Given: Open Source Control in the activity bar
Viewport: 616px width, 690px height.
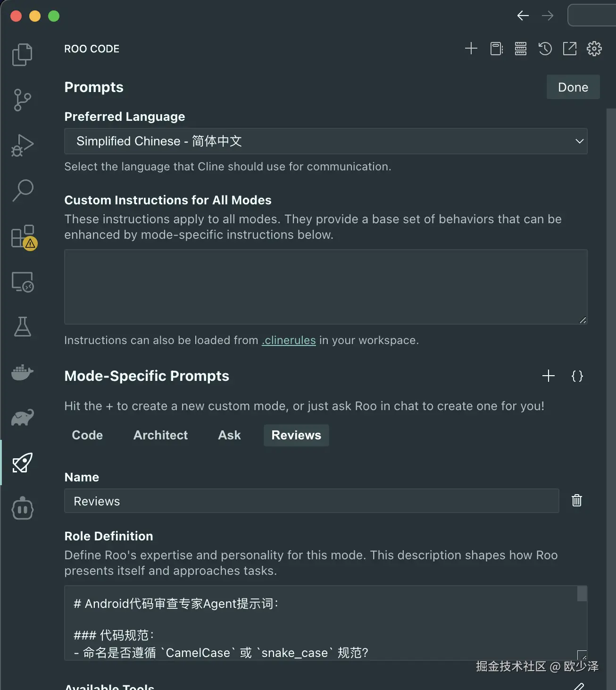Looking at the screenshot, I should pos(22,100).
